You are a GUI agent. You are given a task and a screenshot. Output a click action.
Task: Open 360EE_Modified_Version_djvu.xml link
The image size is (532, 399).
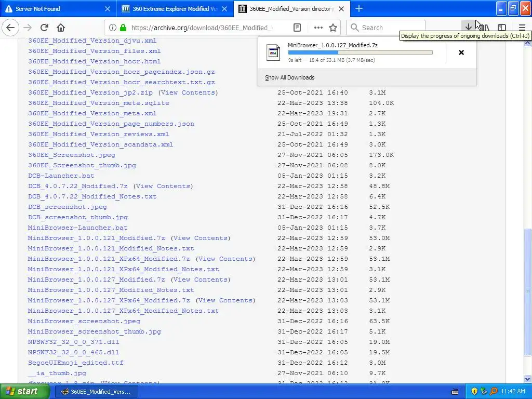[x=92, y=41]
